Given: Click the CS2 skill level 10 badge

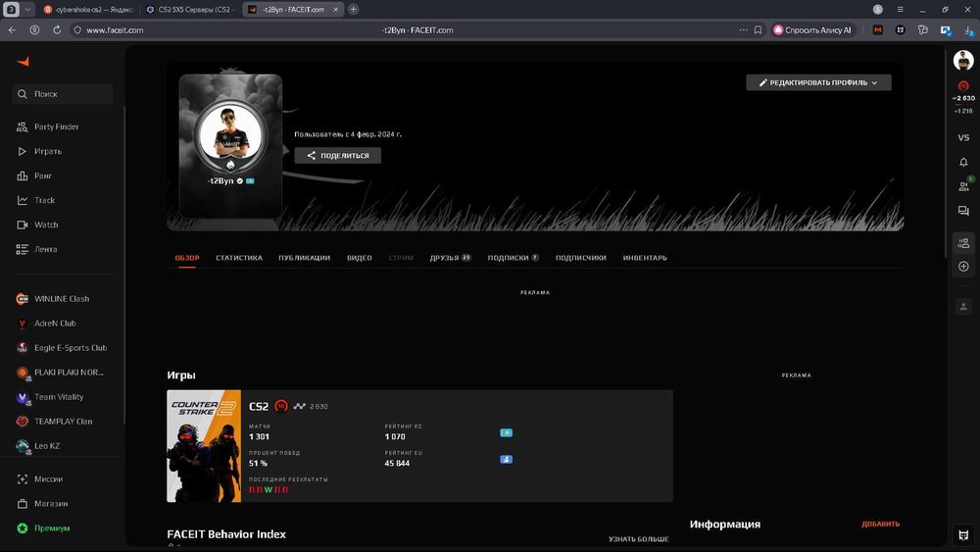Looking at the screenshot, I should (281, 406).
